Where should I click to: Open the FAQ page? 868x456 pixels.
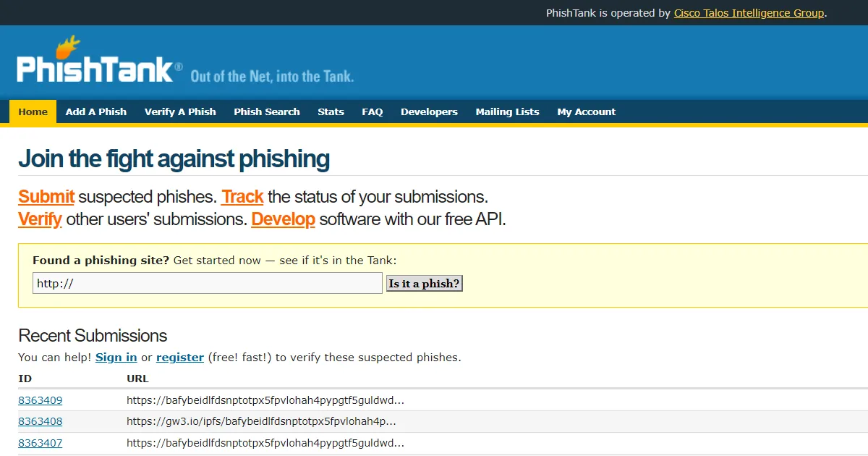coord(372,111)
